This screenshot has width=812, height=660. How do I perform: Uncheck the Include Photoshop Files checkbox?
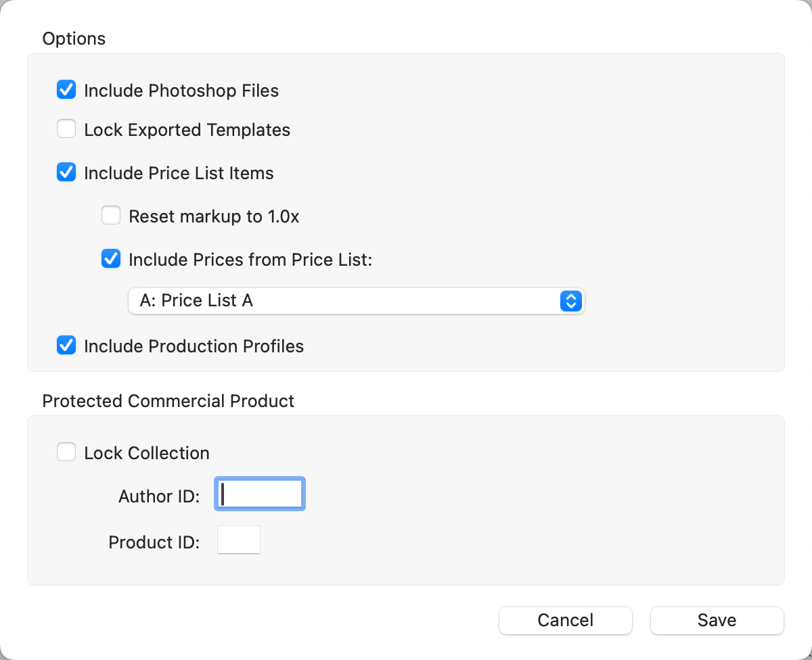66,90
